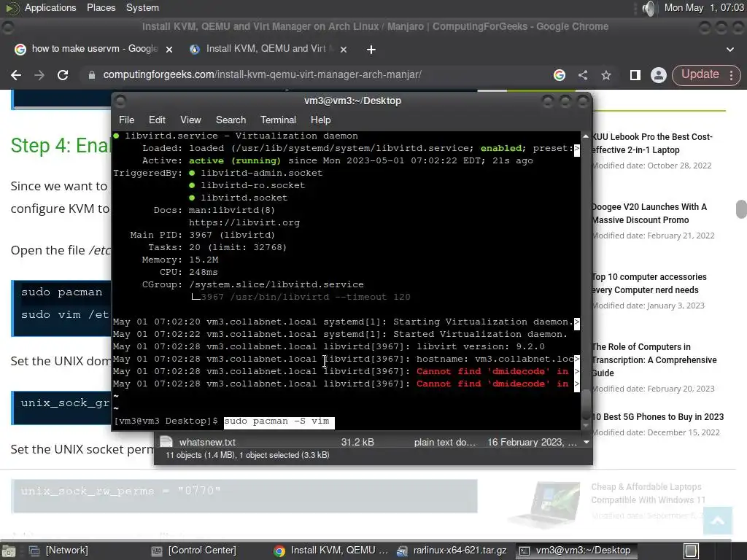Close the 'Install KVM, QEMU' tab
This screenshot has height=560, width=747.
click(344, 49)
